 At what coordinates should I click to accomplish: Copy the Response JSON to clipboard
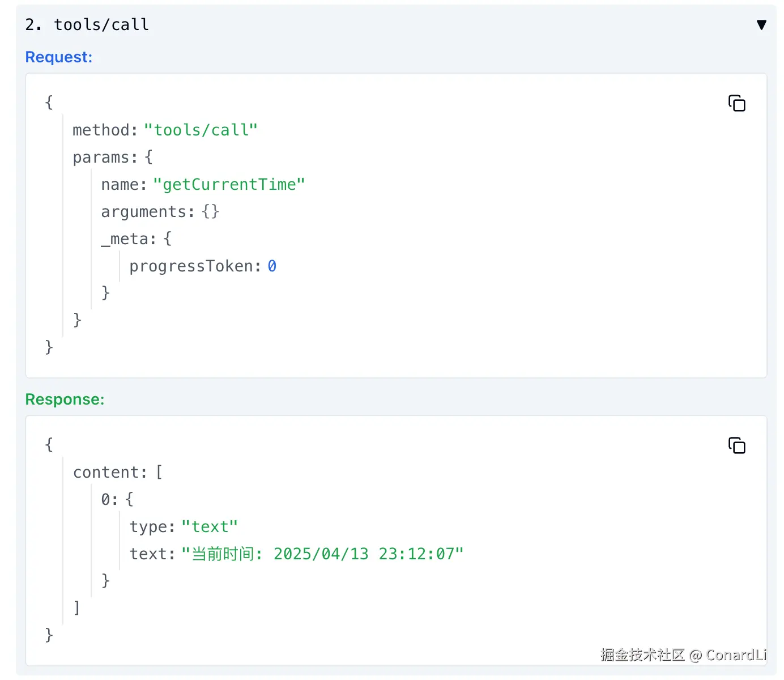(736, 446)
